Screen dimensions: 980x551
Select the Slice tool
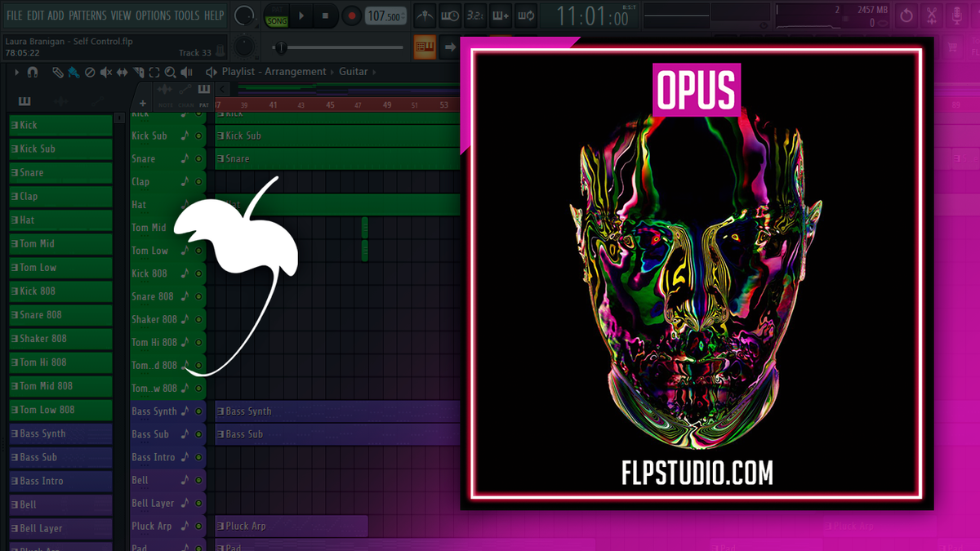(139, 72)
